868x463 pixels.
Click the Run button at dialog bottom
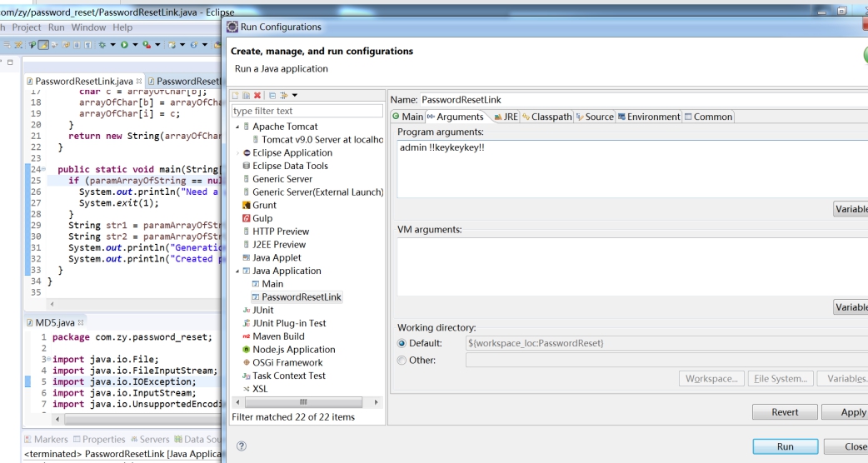tap(785, 446)
